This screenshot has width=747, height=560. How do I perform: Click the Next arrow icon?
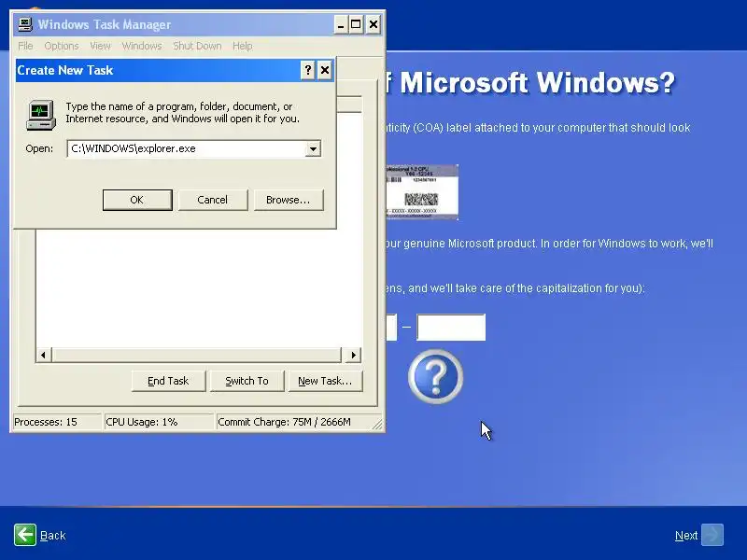click(712, 535)
